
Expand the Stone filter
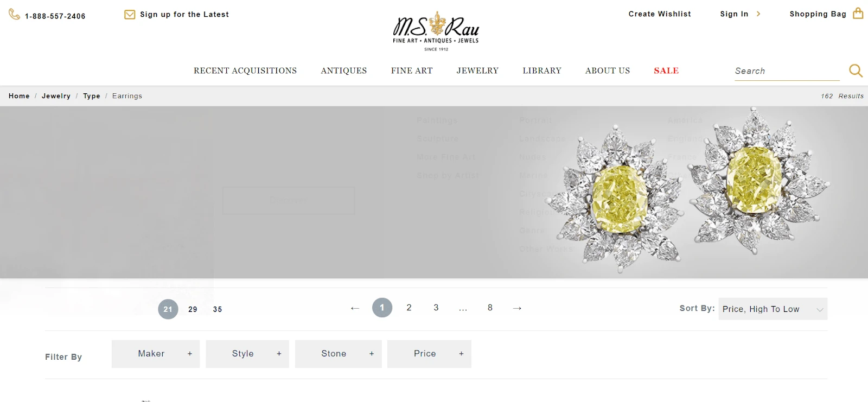coord(339,354)
